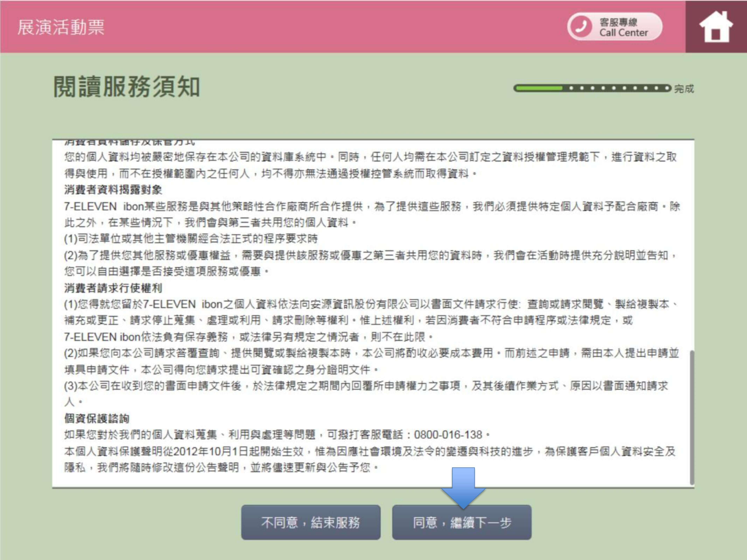Click the 閱讀服務須知 page heading
Viewport: 747px width, 560px height.
tap(127, 87)
